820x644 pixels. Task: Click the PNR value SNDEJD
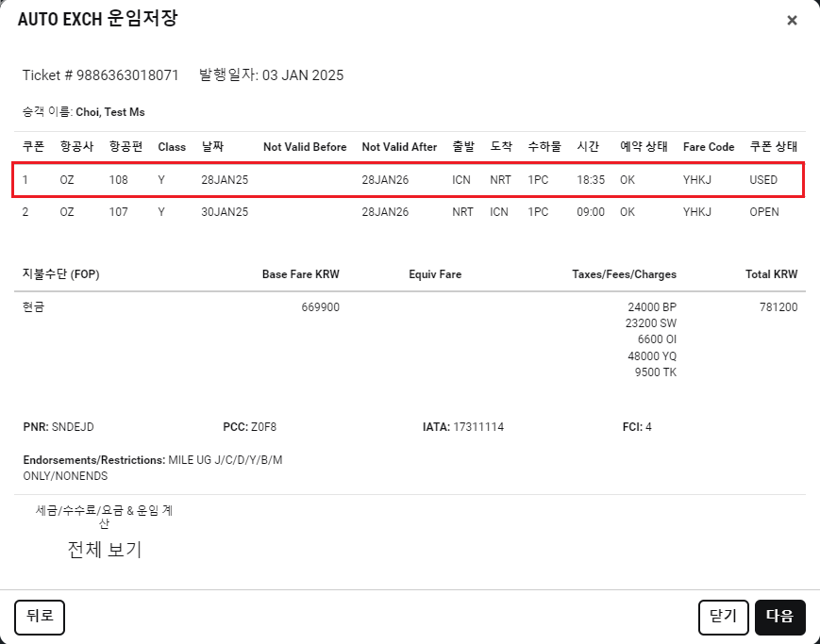pos(72,427)
